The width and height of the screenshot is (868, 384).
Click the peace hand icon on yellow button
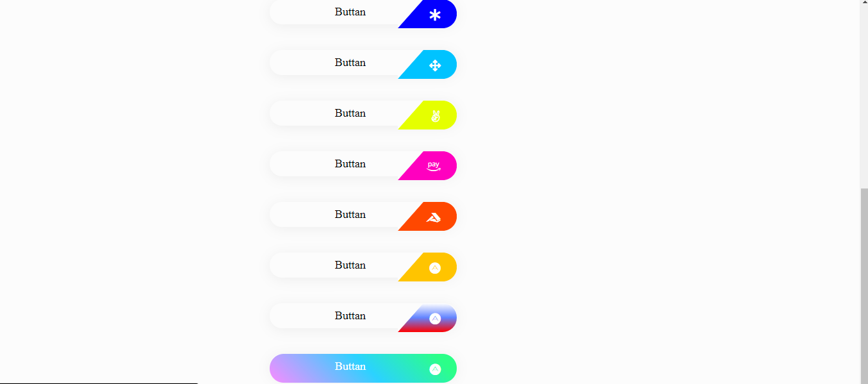click(434, 115)
